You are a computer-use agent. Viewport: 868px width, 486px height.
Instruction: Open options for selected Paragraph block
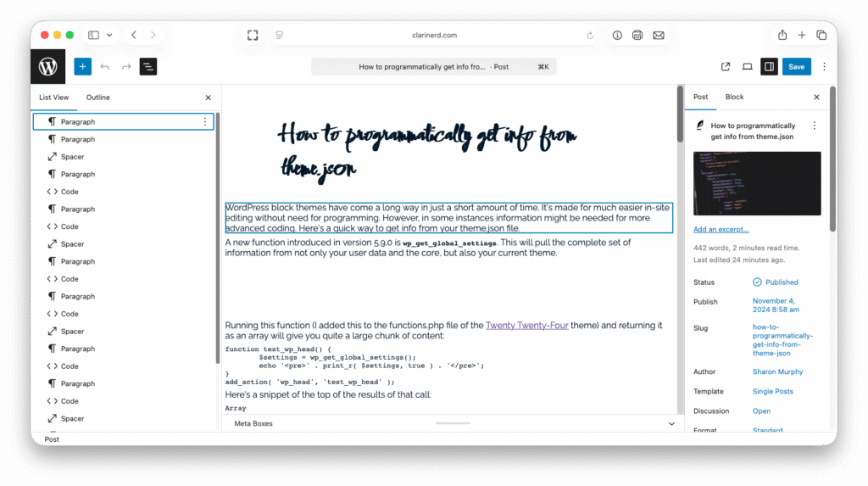[x=204, y=122]
